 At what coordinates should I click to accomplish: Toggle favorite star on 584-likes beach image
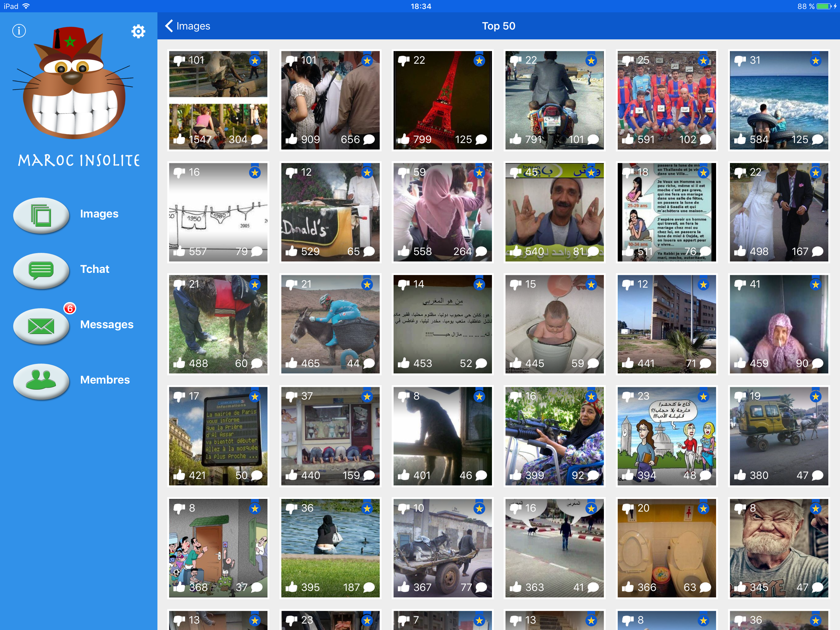click(x=815, y=60)
